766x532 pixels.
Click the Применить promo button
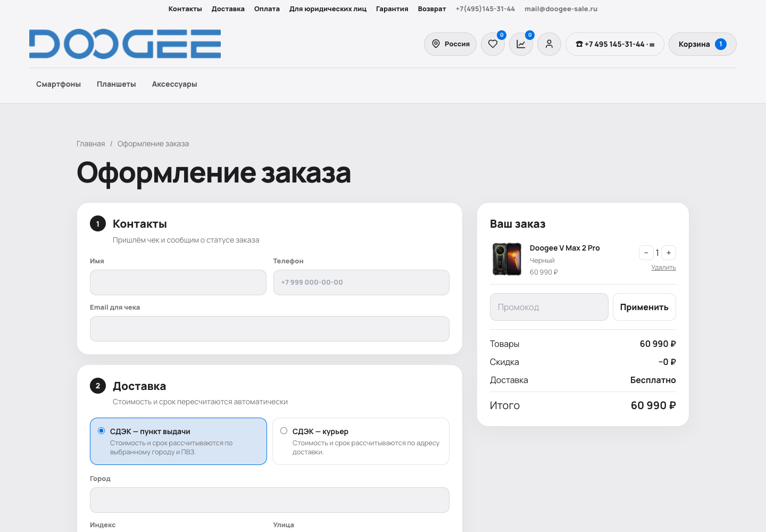pyautogui.click(x=644, y=307)
